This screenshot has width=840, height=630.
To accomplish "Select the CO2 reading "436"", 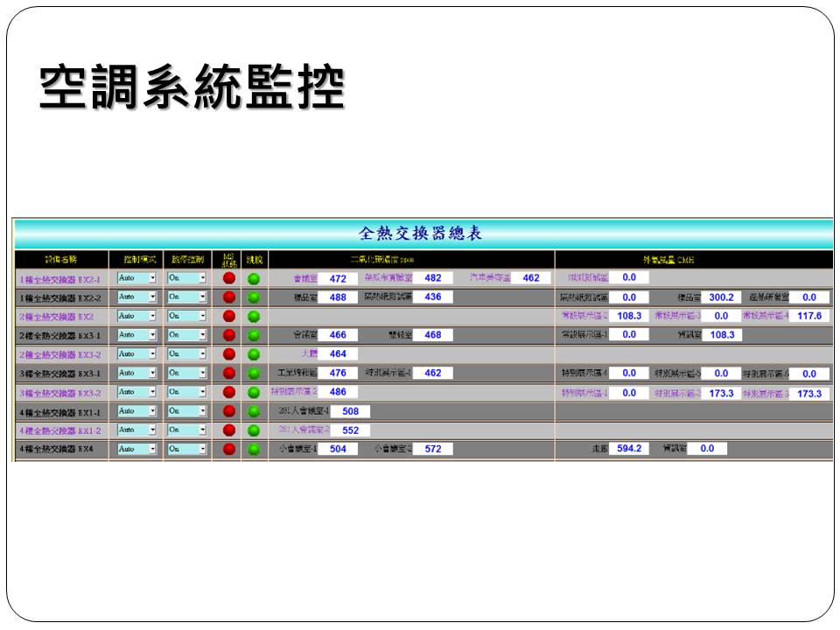I will point(433,297).
